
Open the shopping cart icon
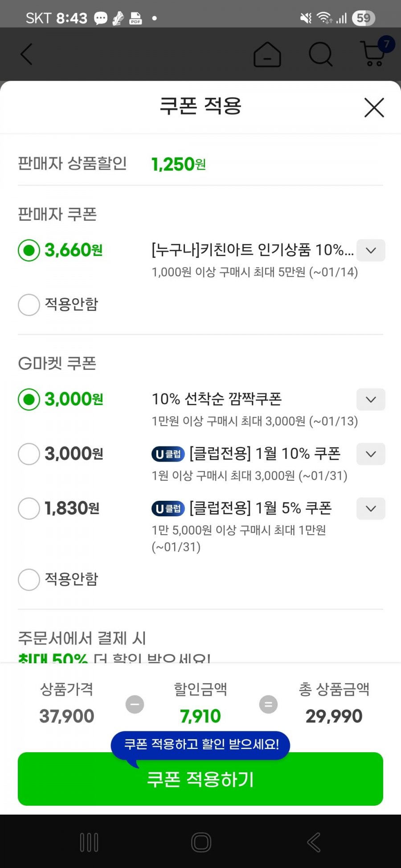374,53
